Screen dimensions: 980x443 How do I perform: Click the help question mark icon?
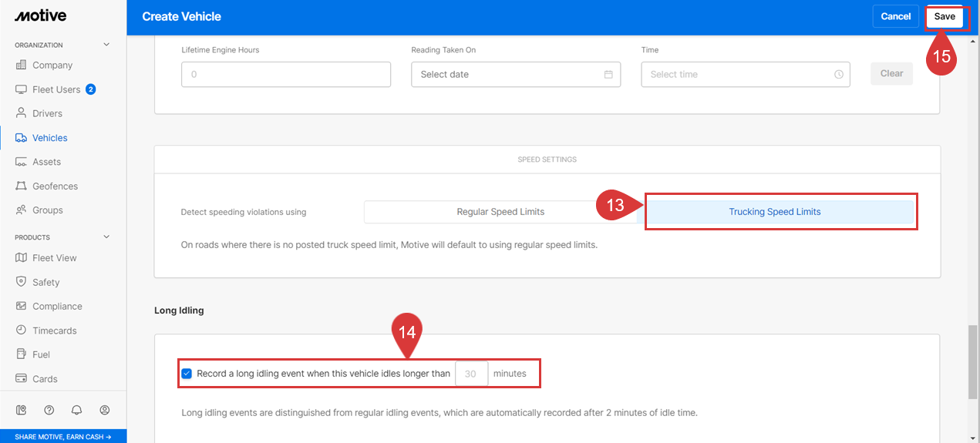point(49,410)
